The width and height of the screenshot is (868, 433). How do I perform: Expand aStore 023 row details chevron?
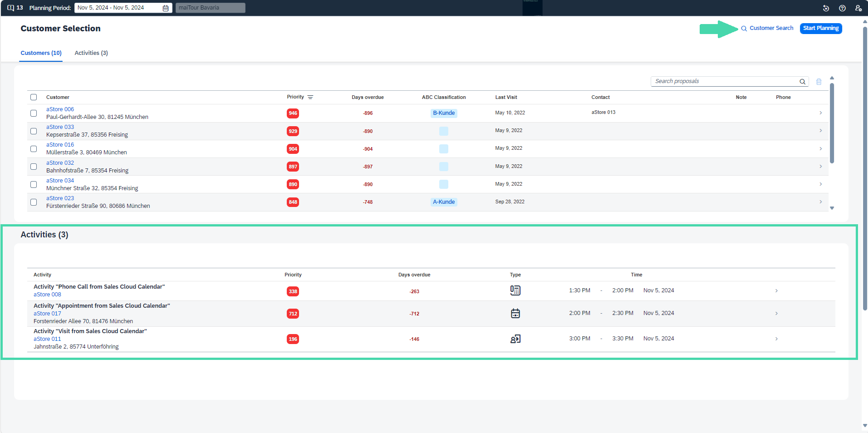pos(821,202)
